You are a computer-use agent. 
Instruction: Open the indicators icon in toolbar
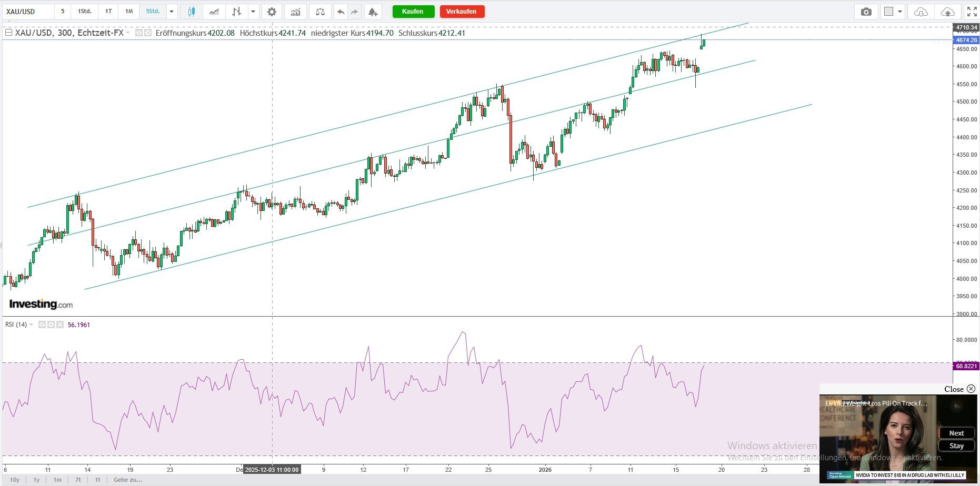(296, 12)
